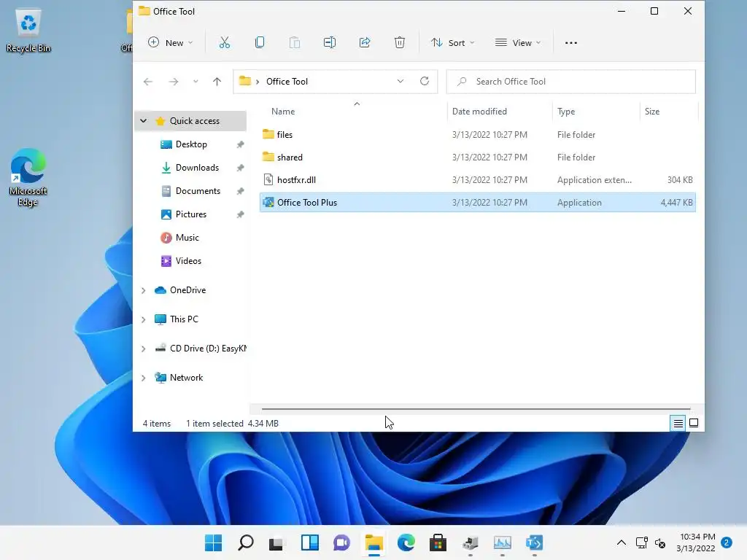This screenshot has width=747, height=560.
Task: Go up one folder level arrow
Action: (x=217, y=82)
